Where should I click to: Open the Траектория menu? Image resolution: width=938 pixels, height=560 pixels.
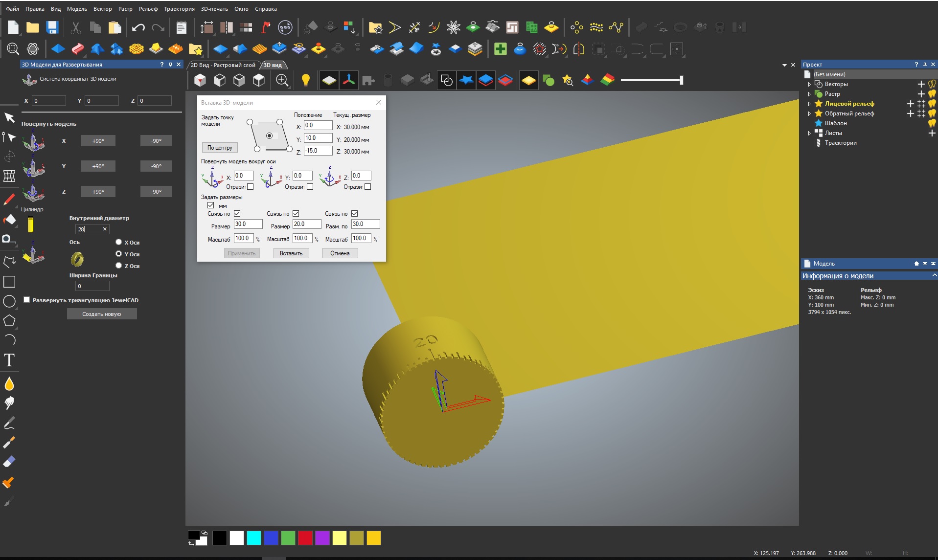(x=179, y=9)
